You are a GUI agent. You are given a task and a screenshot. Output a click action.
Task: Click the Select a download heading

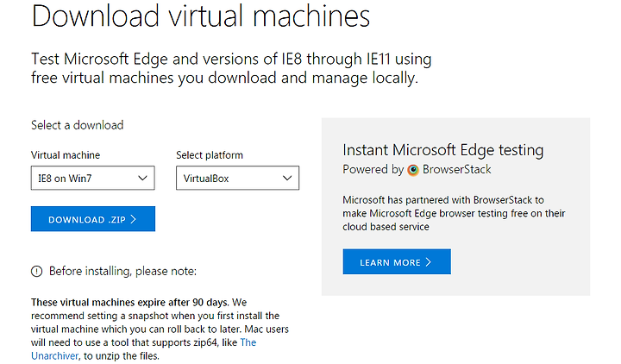coord(78,125)
